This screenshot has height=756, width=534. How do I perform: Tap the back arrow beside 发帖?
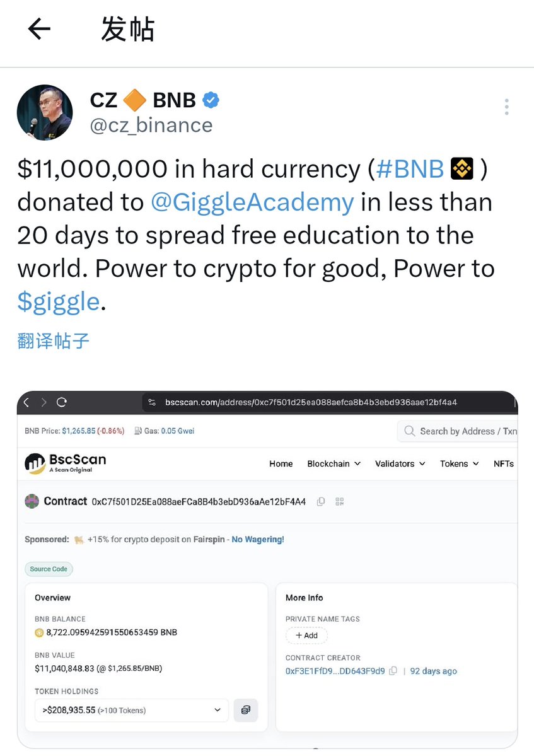click(39, 29)
